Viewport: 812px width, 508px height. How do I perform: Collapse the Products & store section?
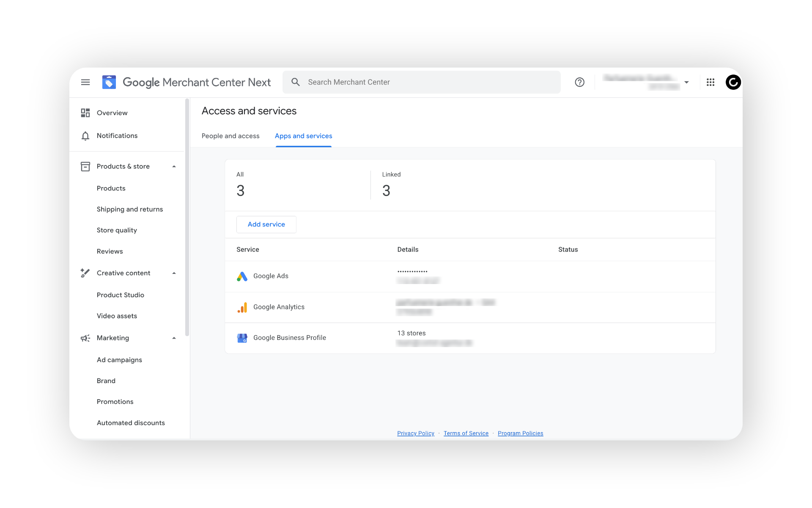click(x=174, y=166)
